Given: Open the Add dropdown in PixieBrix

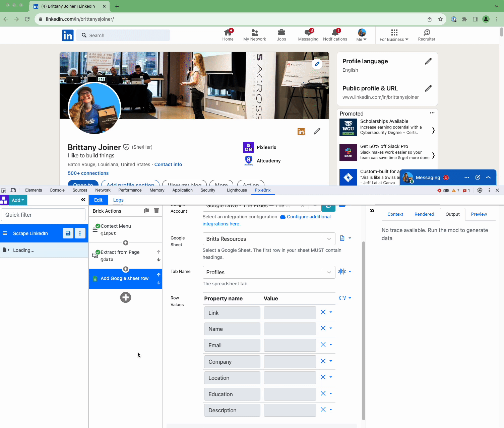Looking at the screenshot, I should [x=18, y=200].
